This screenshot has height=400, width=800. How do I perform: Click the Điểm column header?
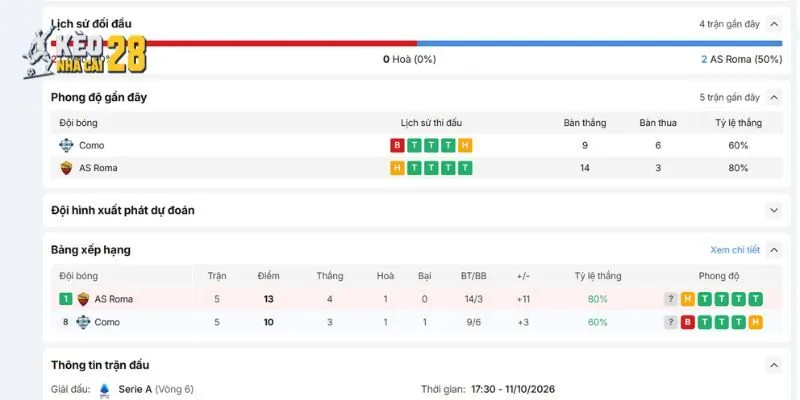(268, 276)
